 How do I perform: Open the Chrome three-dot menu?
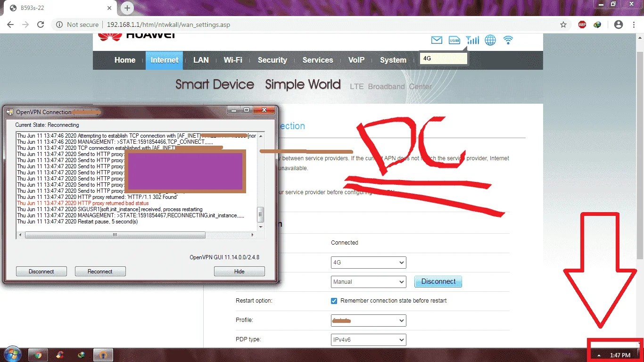[x=634, y=25]
